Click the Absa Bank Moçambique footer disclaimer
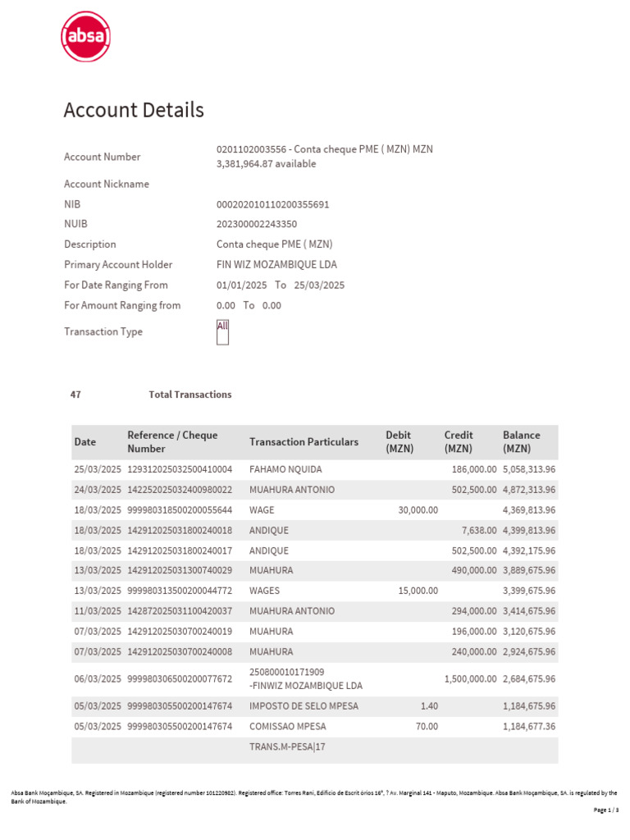This screenshot has height=840, width=630. [314, 797]
